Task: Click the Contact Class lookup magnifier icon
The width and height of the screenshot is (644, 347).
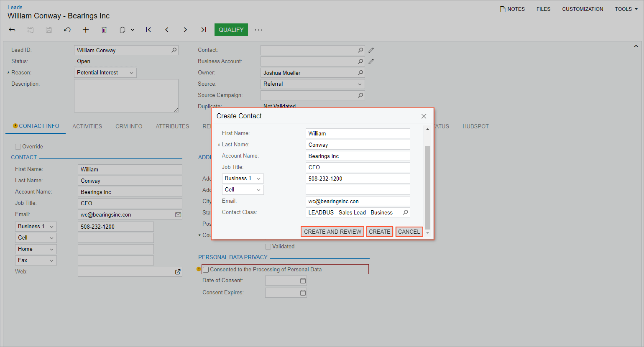Action: [x=405, y=212]
